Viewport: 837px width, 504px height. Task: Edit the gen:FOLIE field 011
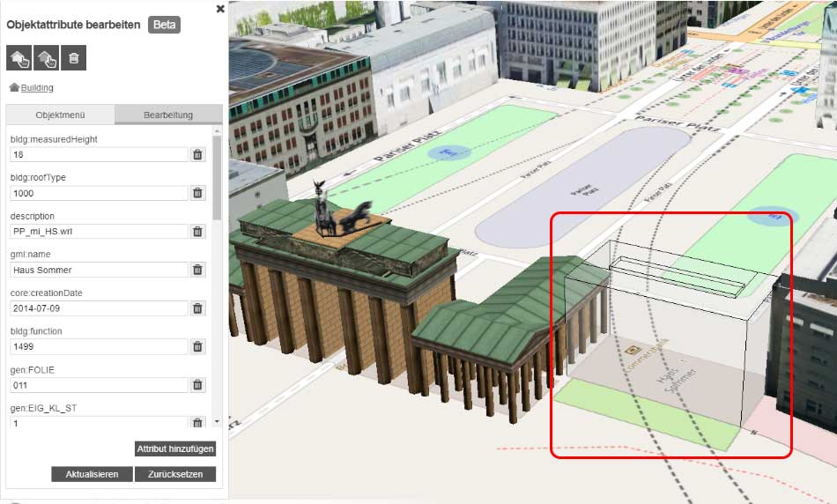pos(100,385)
